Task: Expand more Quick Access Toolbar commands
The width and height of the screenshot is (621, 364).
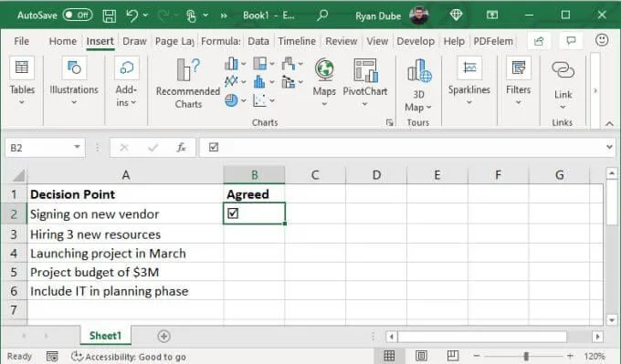Action: point(224,16)
